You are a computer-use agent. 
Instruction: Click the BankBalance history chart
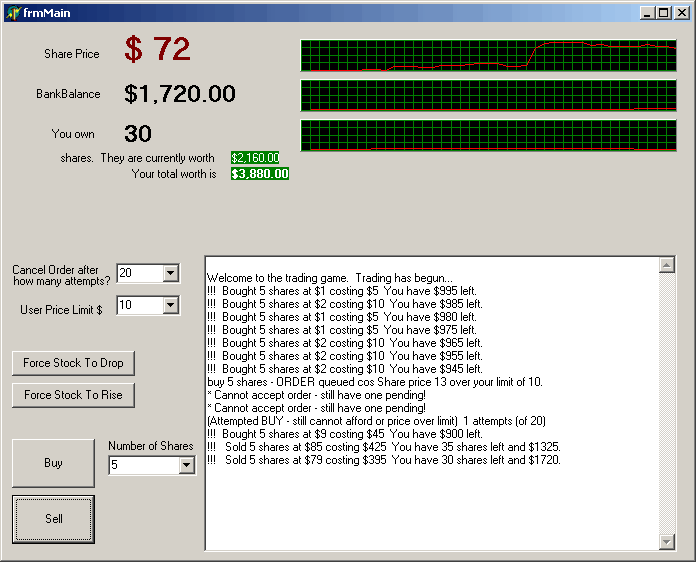[x=488, y=95]
